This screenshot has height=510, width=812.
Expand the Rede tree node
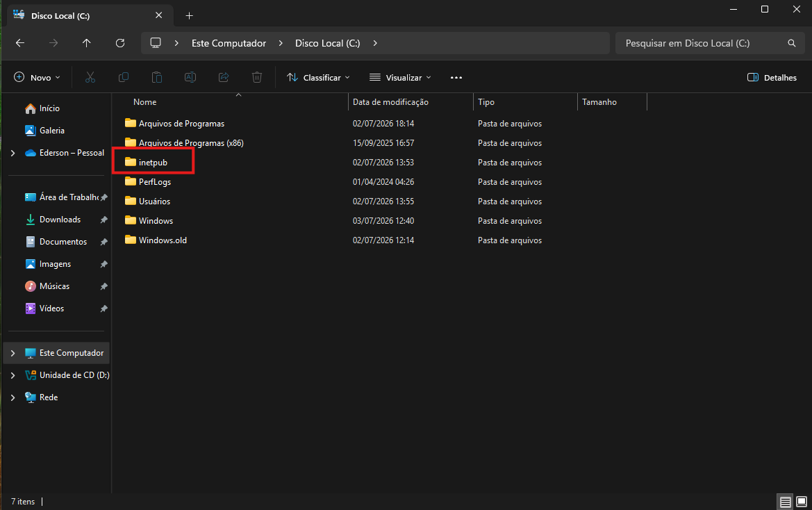tap(13, 397)
